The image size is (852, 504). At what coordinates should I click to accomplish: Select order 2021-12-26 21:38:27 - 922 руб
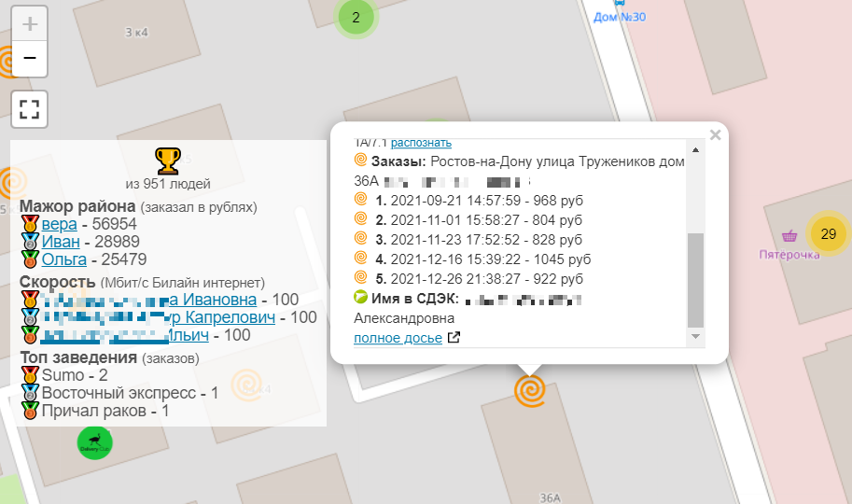point(480,279)
